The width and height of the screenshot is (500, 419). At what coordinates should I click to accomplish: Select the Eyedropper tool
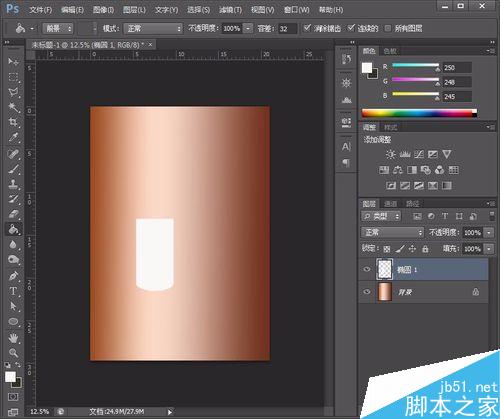click(x=13, y=137)
